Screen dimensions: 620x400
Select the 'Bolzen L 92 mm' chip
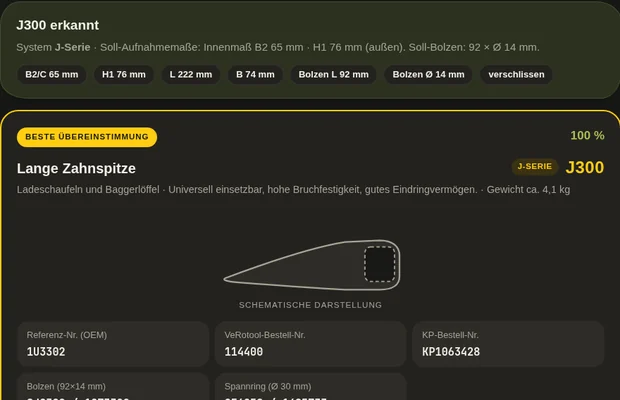tap(333, 74)
